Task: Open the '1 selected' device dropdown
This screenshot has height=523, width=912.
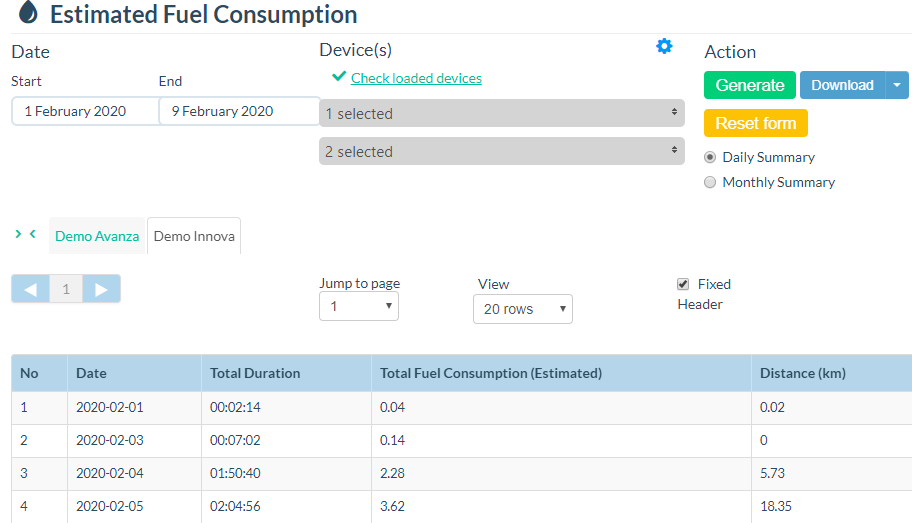Action: click(501, 113)
